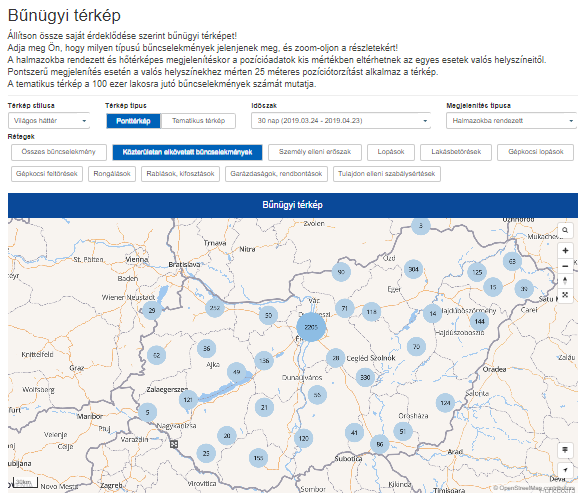Open the 155 cluster marker

(258, 458)
